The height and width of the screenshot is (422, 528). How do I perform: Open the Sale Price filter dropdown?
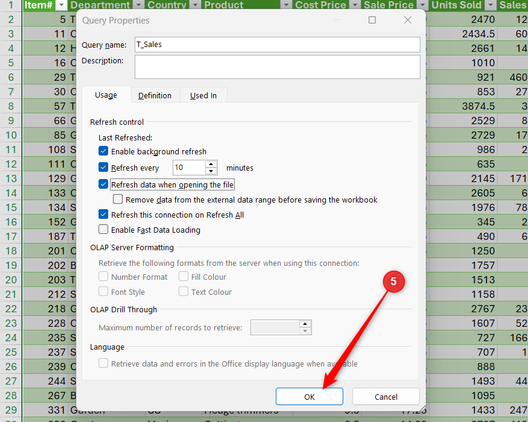423,5
